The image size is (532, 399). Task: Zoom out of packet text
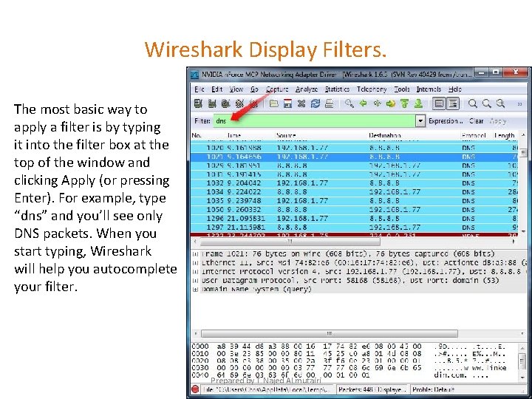(486, 103)
